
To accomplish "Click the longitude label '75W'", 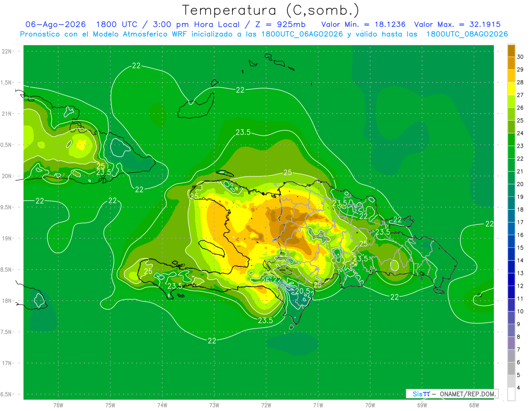I will tap(110, 405).
